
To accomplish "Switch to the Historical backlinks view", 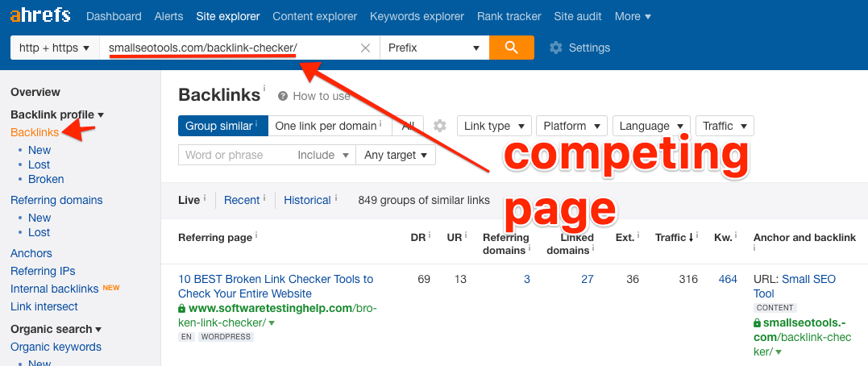I will coord(307,201).
